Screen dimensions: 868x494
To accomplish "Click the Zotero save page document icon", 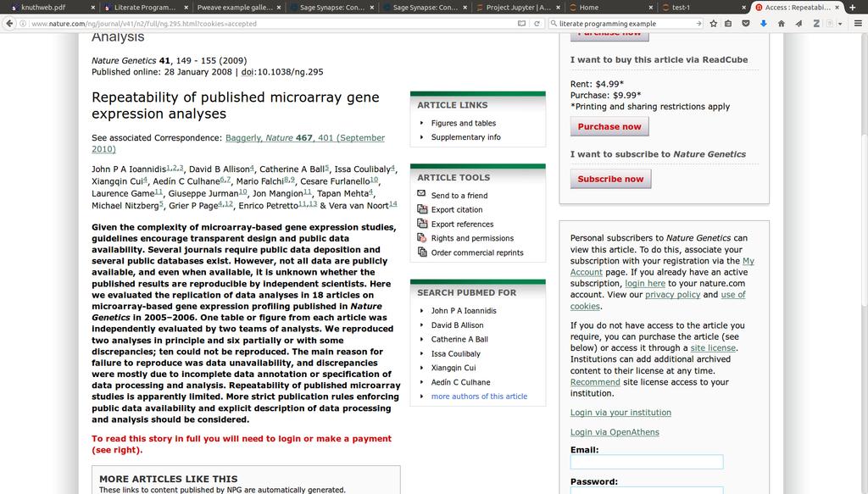I will [x=830, y=24].
